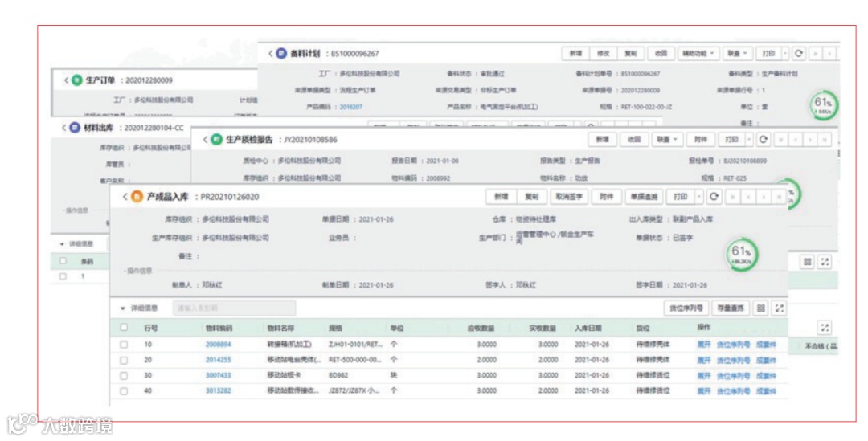Go back from 备料计划 window arrow
868x441 pixels.
[x=270, y=54]
